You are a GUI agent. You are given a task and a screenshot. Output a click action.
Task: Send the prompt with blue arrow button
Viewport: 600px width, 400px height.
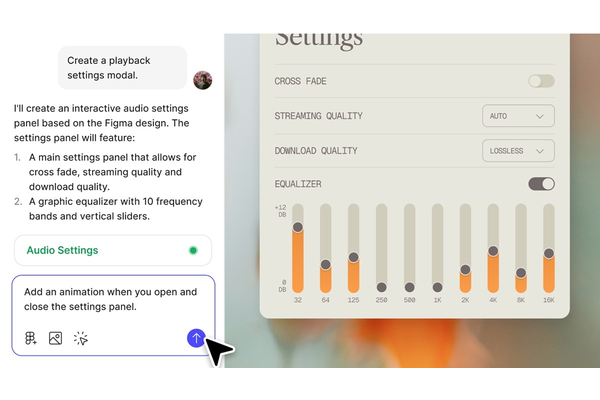(x=196, y=338)
